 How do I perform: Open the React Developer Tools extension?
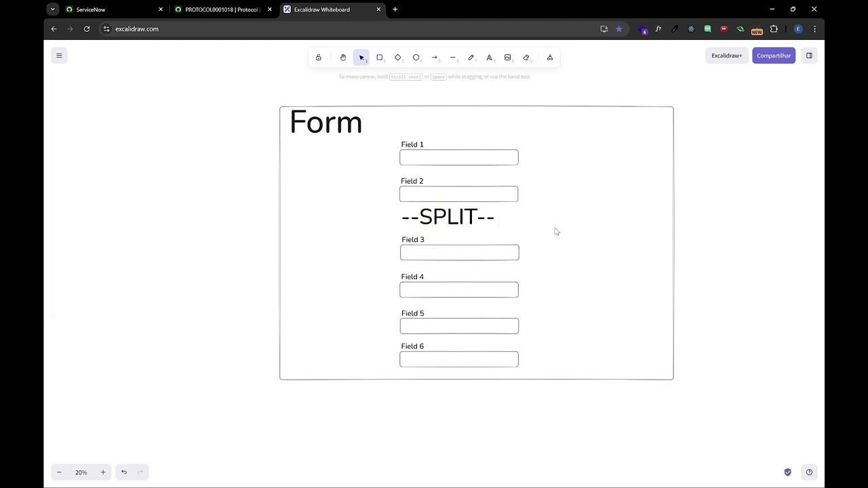tap(691, 29)
